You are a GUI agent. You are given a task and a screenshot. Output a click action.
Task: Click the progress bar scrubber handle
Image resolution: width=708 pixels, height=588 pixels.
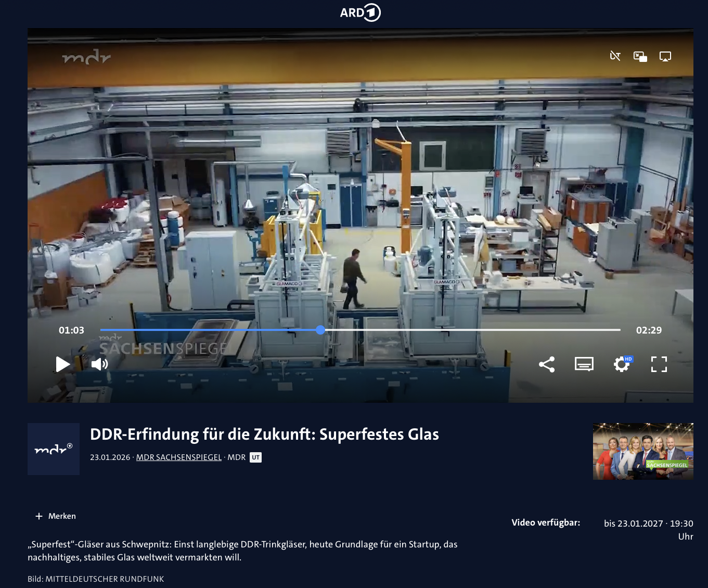[320, 330]
